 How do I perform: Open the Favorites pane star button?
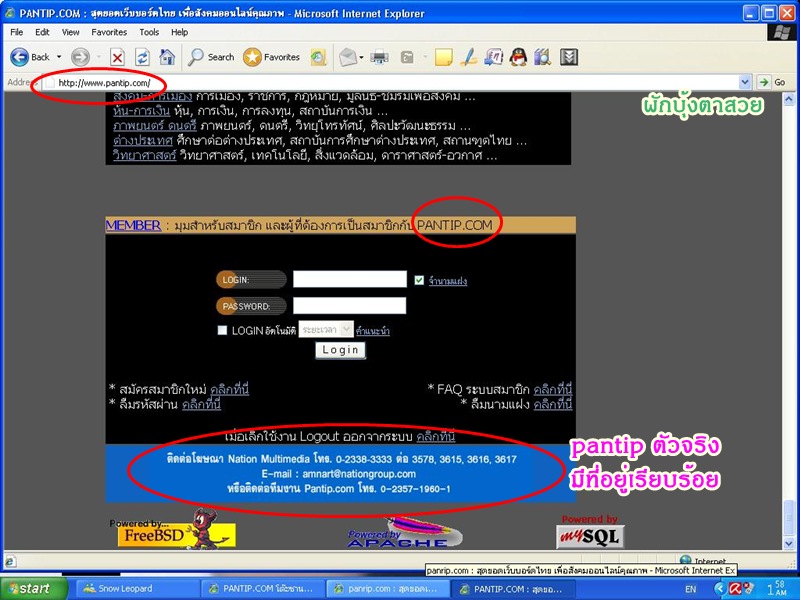point(271,57)
